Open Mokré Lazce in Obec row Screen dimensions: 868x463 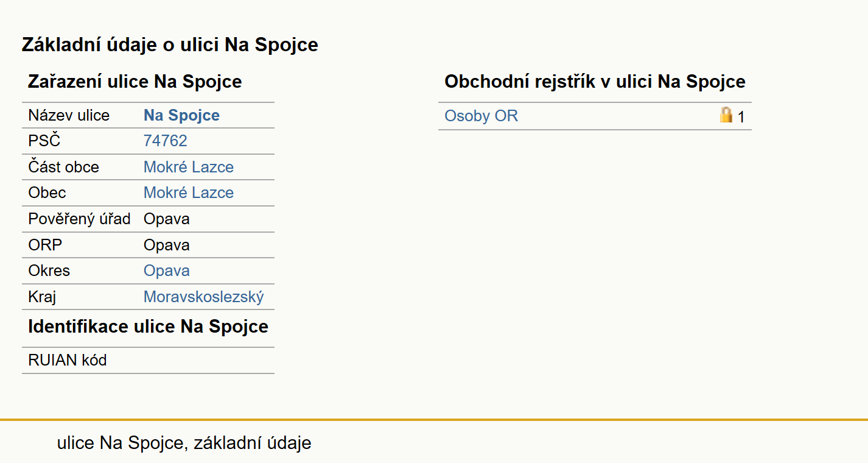pos(189,193)
